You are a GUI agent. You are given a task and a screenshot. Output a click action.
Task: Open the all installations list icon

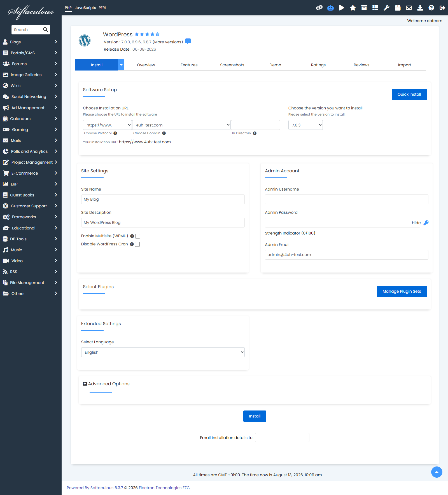pyautogui.click(x=375, y=8)
